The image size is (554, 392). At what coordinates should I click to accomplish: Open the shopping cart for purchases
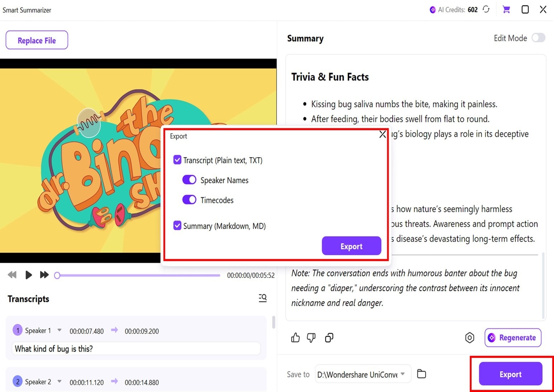[x=506, y=9]
